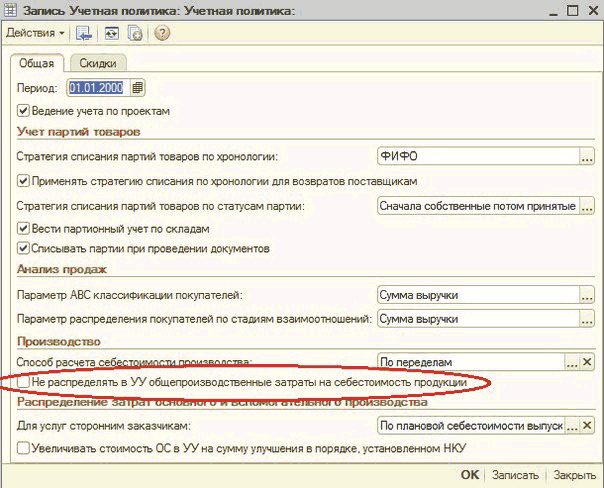The image size is (604, 488).
Task: Toggle Списывать партии при проведении документов
Action: pos(24,247)
